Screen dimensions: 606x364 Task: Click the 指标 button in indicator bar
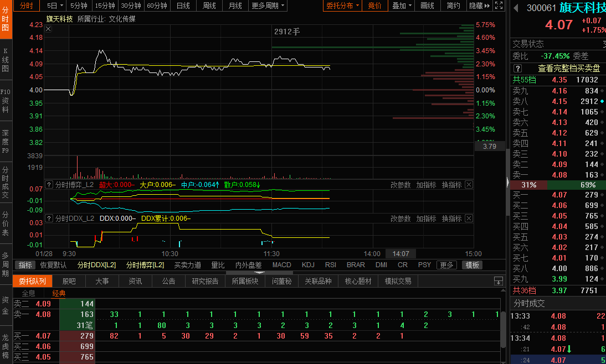(25, 265)
